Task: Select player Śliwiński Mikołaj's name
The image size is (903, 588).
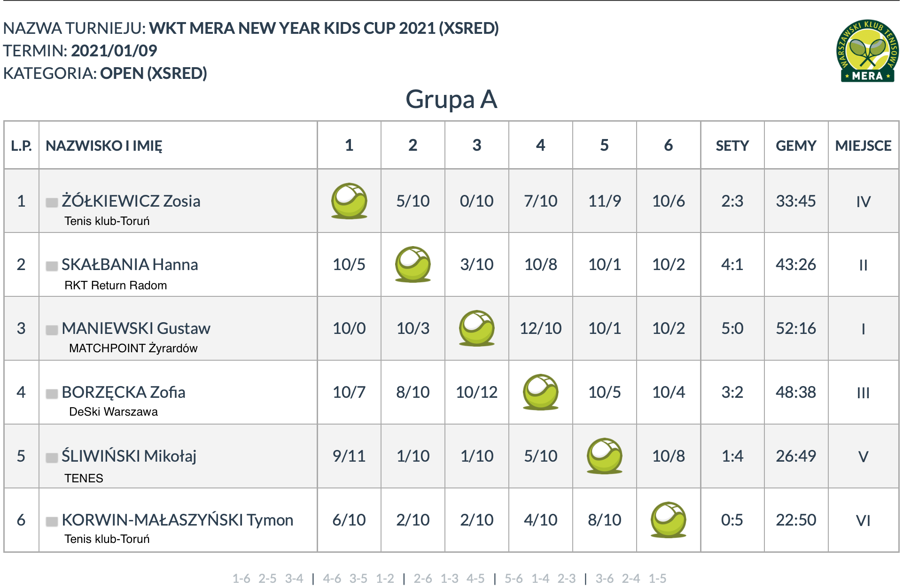Action: [x=129, y=456]
